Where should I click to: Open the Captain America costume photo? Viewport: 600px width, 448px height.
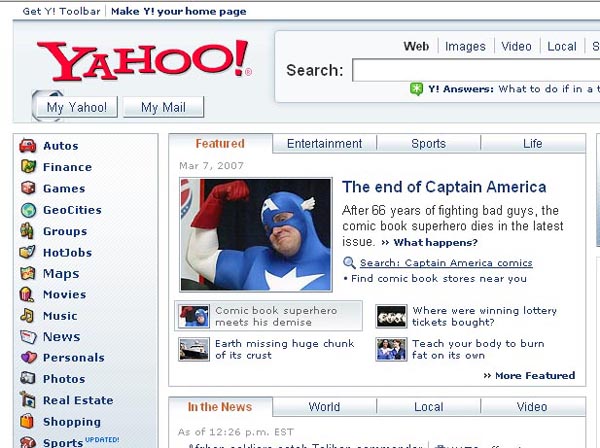click(256, 235)
